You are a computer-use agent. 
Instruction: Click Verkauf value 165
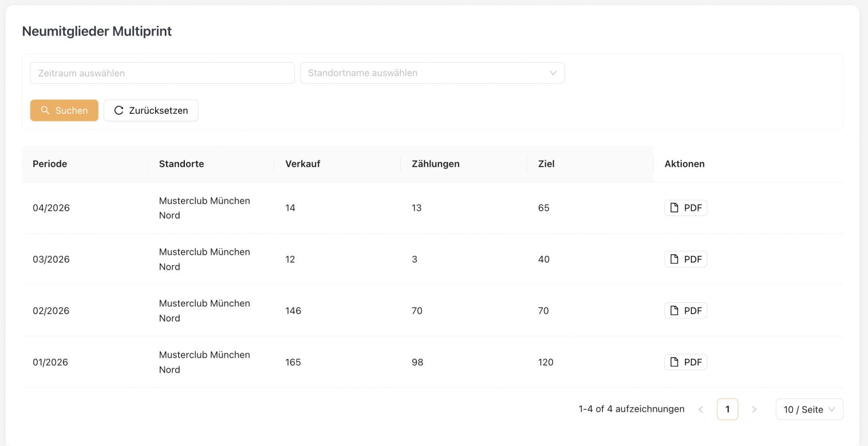(x=293, y=362)
